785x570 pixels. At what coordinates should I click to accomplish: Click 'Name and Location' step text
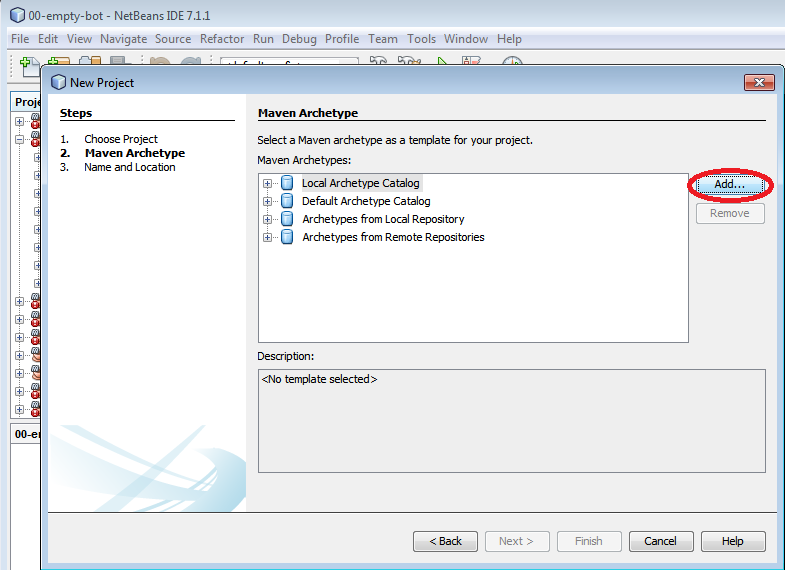(130, 167)
